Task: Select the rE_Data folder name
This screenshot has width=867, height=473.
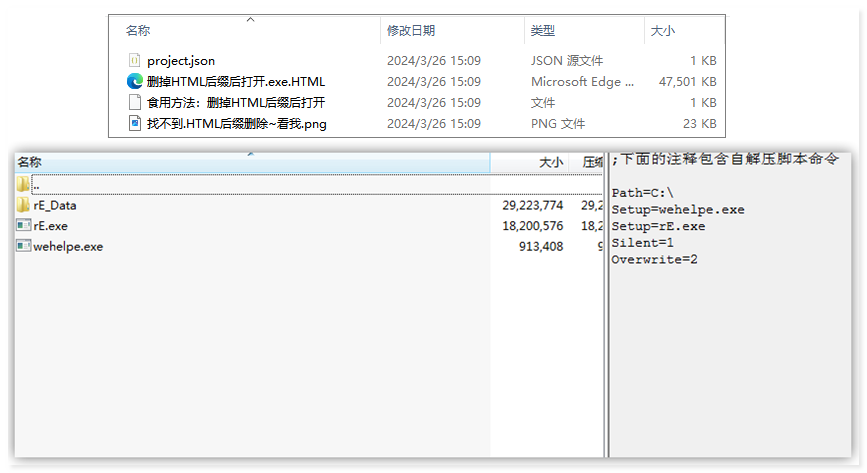Action: (55, 205)
